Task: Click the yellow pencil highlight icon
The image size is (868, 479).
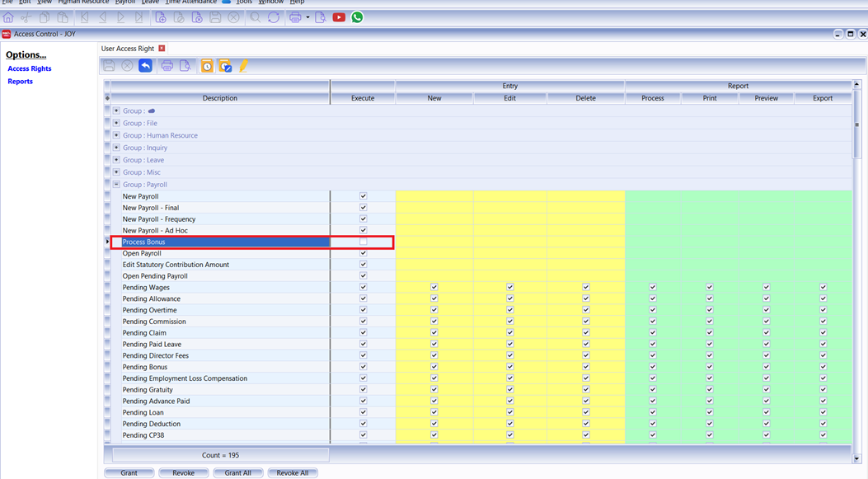Action: click(244, 66)
